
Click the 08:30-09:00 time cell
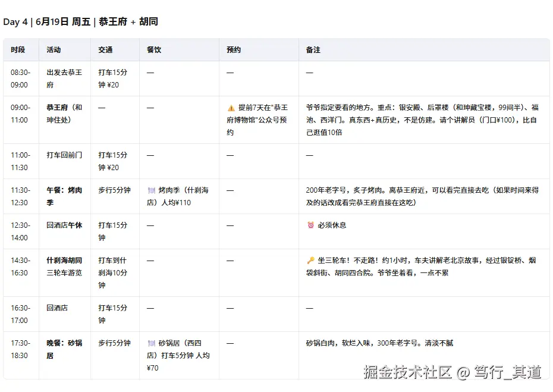click(x=20, y=79)
